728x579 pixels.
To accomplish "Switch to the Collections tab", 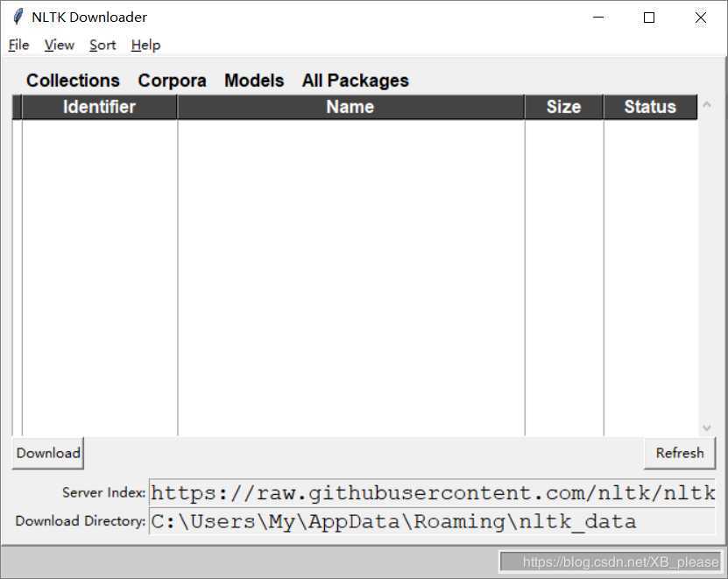I will (73, 81).
